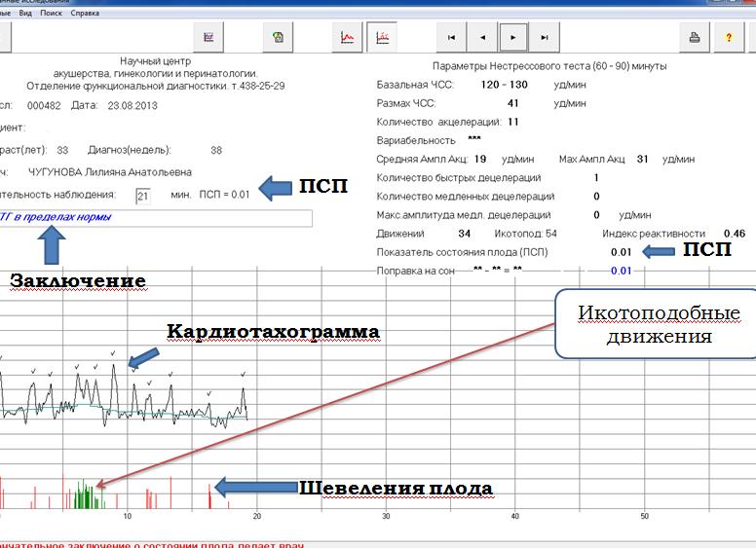The height and width of the screenshot is (548, 756).
Task: Open the Поиск menu
Action: (x=51, y=15)
